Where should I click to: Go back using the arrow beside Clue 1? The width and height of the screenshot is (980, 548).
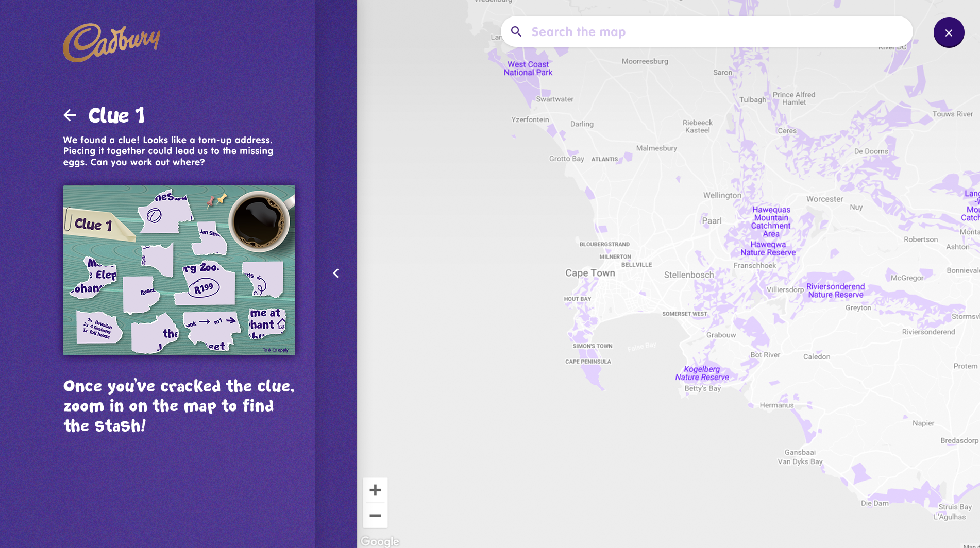tap(70, 115)
